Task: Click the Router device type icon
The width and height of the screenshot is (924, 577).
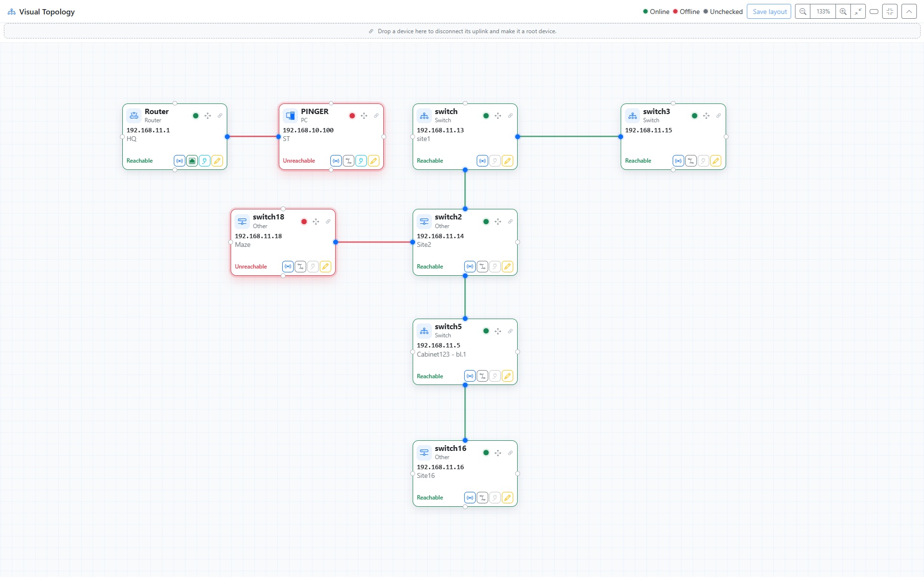Action: [134, 115]
